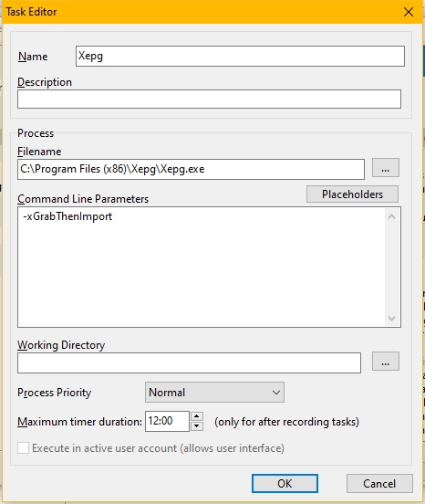Increase the maximum timer duration with up arrow
This screenshot has width=425, height=504.
click(x=197, y=416)
